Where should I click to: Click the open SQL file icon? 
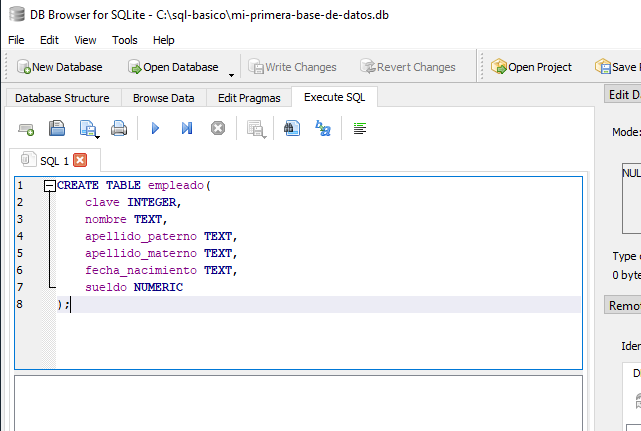coord(57,128)
